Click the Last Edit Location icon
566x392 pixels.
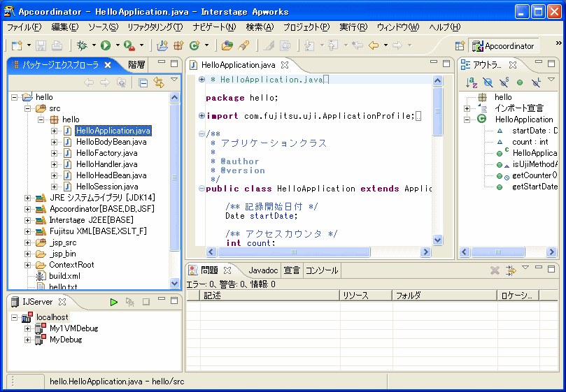(x=358, y=45)
